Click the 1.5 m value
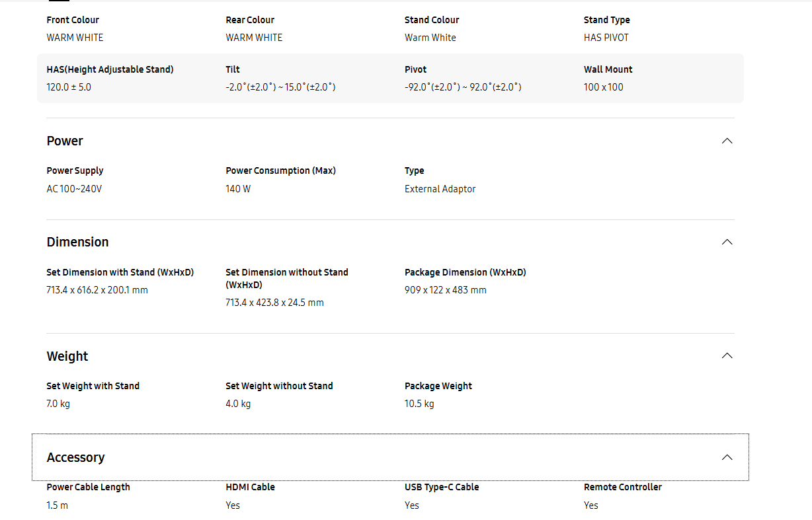Image resolution: width=812 pixels, height=520 pixels. 57,505
